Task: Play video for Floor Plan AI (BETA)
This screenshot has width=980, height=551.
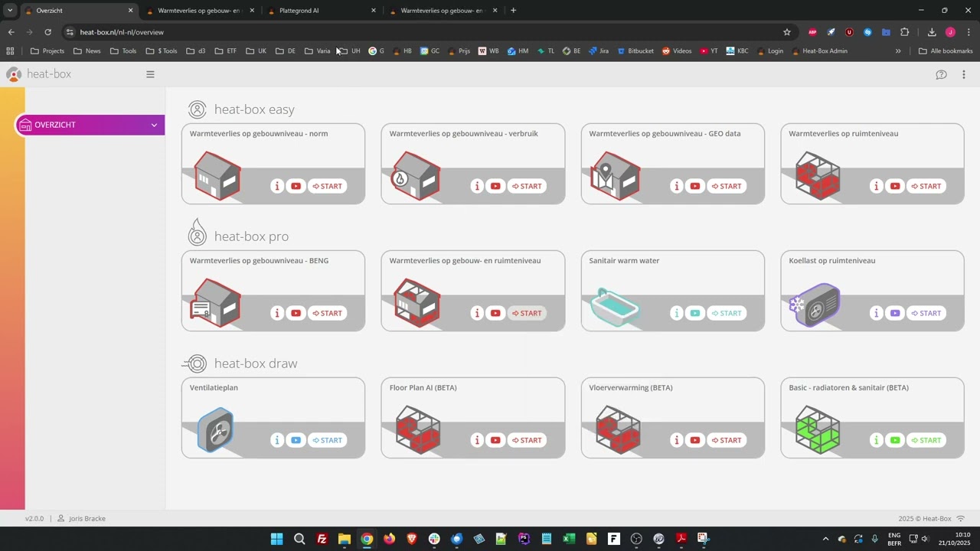Action: click(x=495, y=440)
